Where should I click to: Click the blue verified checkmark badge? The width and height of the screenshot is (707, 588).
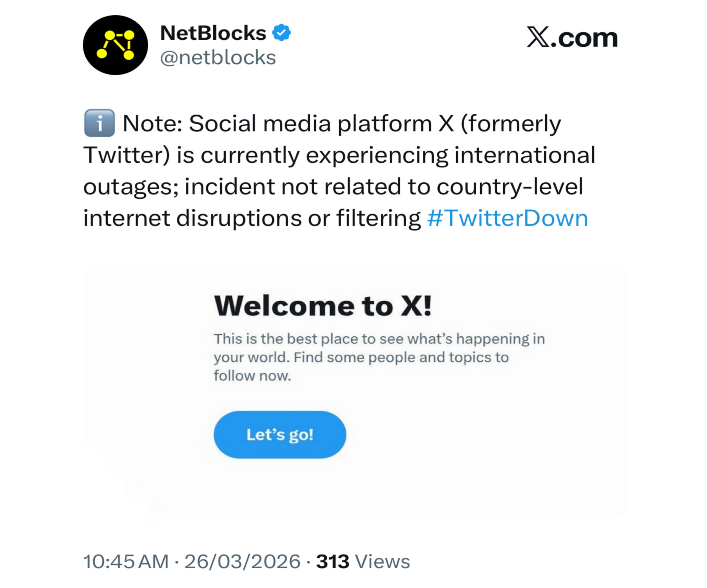coord(281,33)
